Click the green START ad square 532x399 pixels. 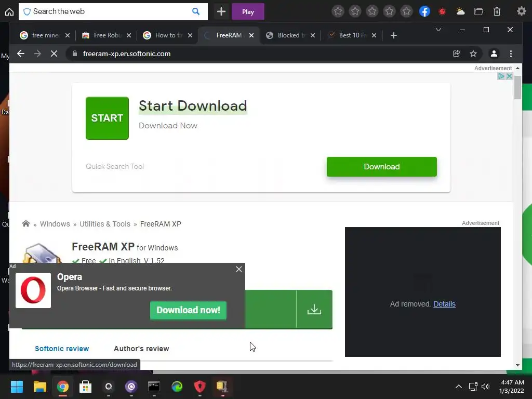coord(107,118)
